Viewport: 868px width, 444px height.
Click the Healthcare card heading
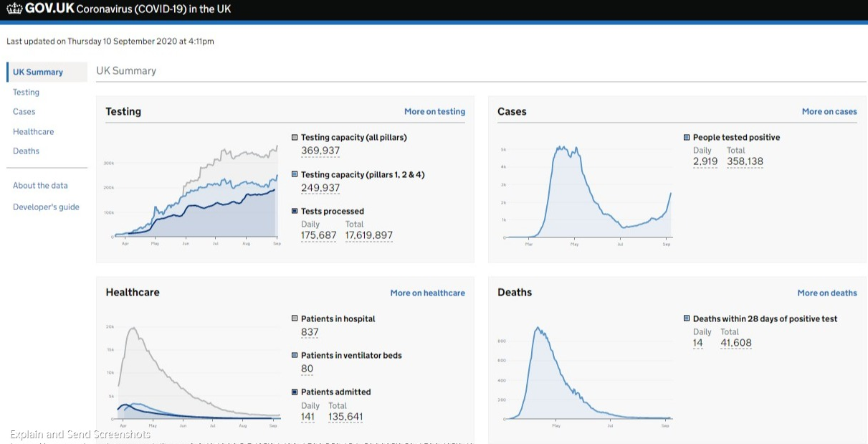[133, 293]
